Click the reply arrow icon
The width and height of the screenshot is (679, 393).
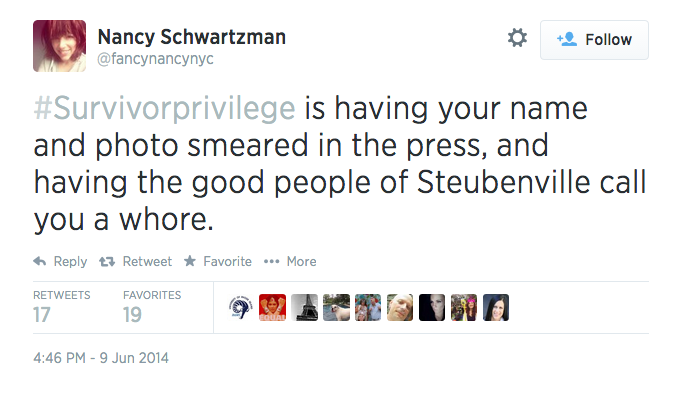40,261
